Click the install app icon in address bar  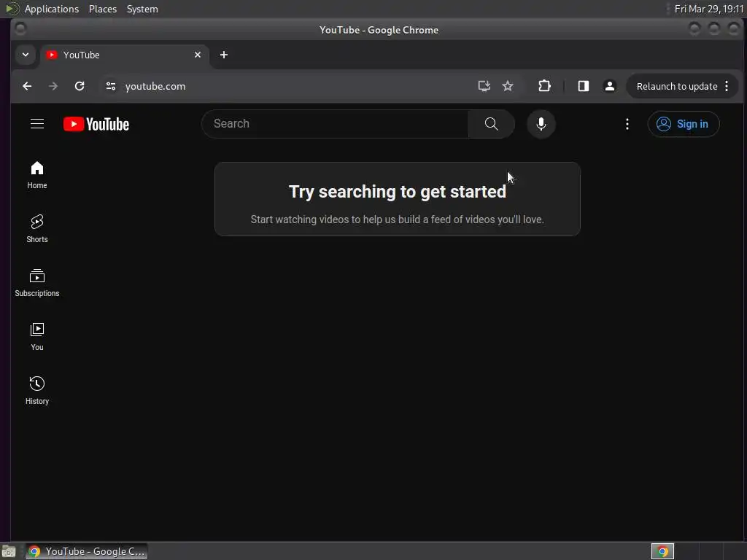(484, 86)
